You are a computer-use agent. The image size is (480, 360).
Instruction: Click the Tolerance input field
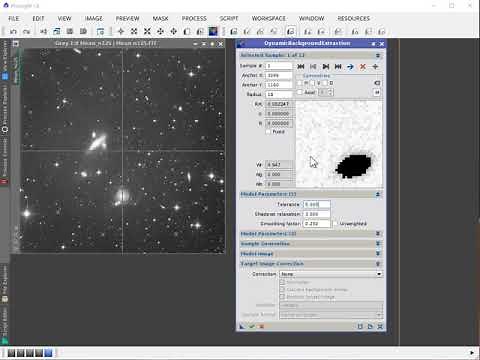pos(317,204)
